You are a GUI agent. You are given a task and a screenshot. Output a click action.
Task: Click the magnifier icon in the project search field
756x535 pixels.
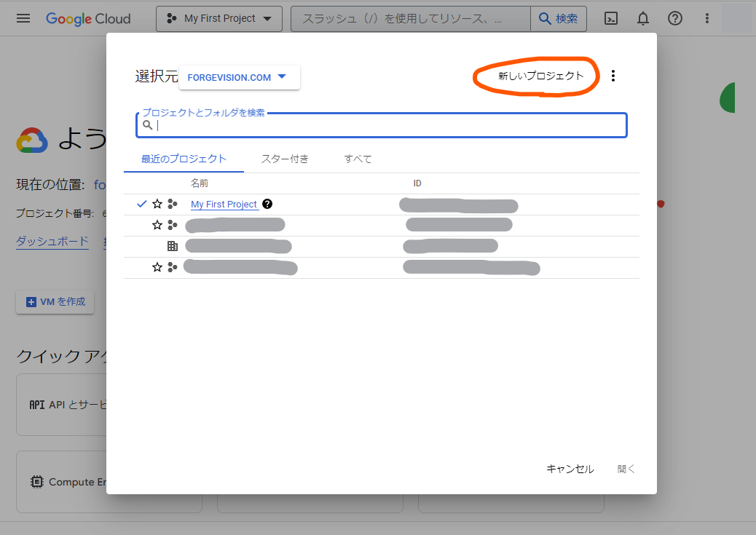(x=148, y=125)
